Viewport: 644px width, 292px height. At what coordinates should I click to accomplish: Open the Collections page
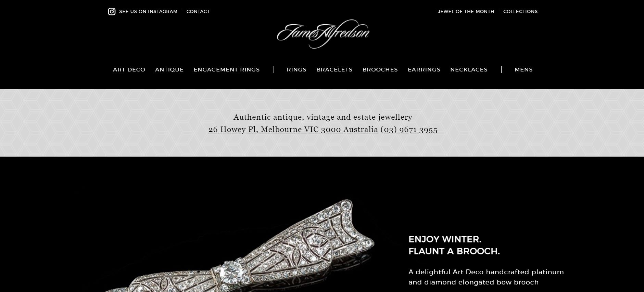(520, 12)
